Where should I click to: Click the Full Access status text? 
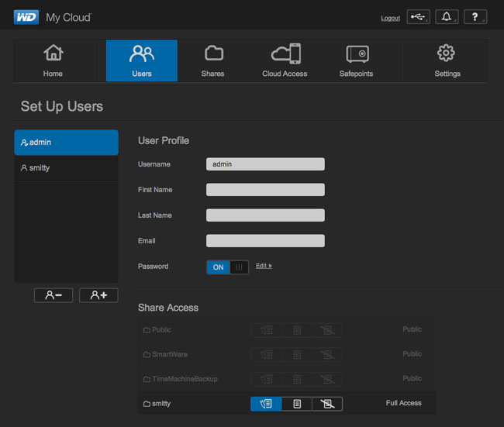pyautogui.click(x=404, y=403)
